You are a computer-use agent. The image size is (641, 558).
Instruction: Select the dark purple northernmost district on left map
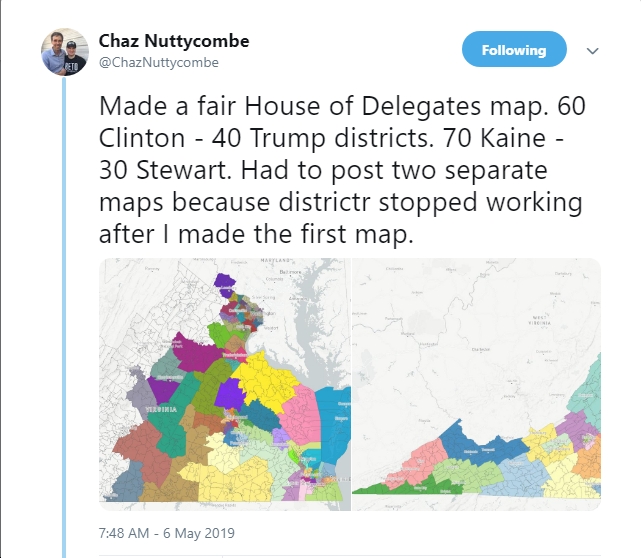point(225,282)
